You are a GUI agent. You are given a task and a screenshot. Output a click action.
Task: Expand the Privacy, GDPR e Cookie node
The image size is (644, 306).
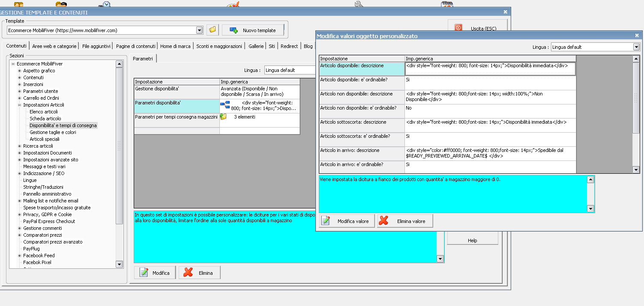click(x=20, y=214)
